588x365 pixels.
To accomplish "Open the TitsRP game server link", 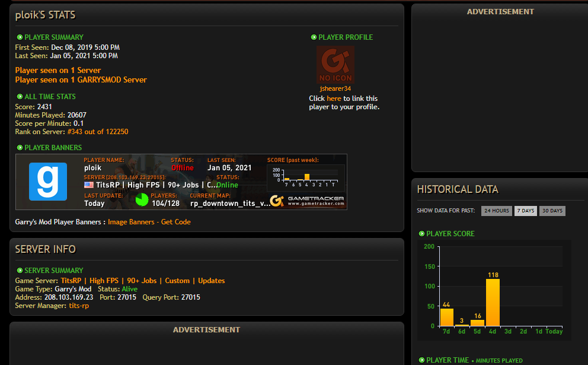I will 143,281.
